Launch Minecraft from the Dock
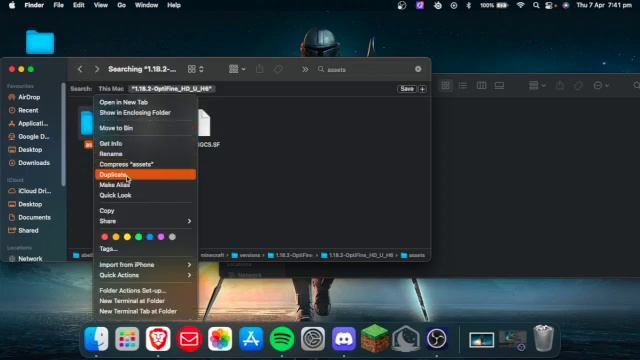Viewport: 640px width, 360px height. point(375,338)
